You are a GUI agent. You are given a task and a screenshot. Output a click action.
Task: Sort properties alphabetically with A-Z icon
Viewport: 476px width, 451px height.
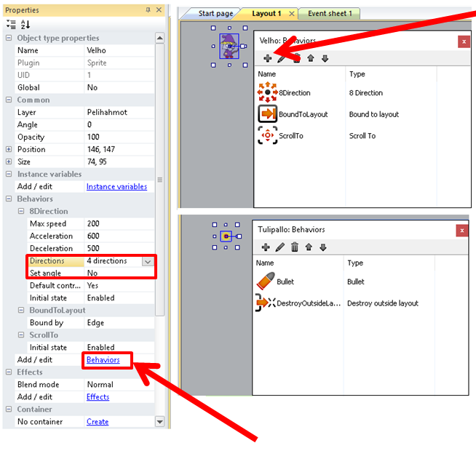[25, 25]
